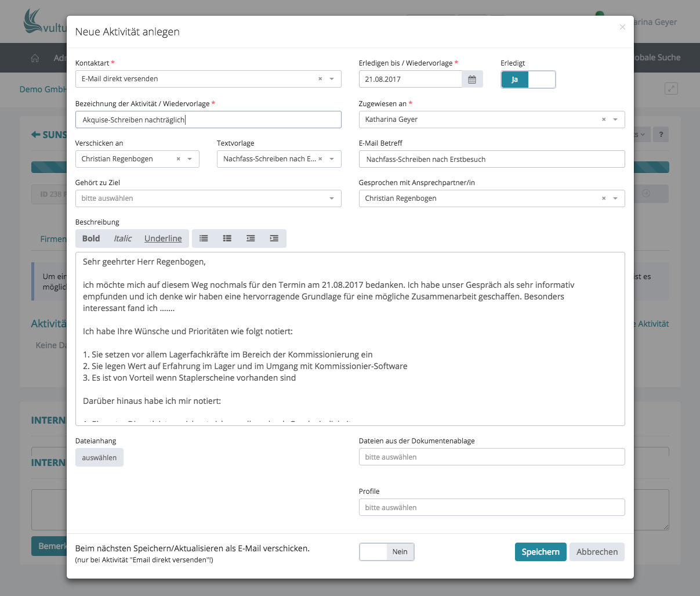Screen dimensions: 700x596
Task: Click the second list icon in Beschreibung toolbar
Action: pos(227,239)
